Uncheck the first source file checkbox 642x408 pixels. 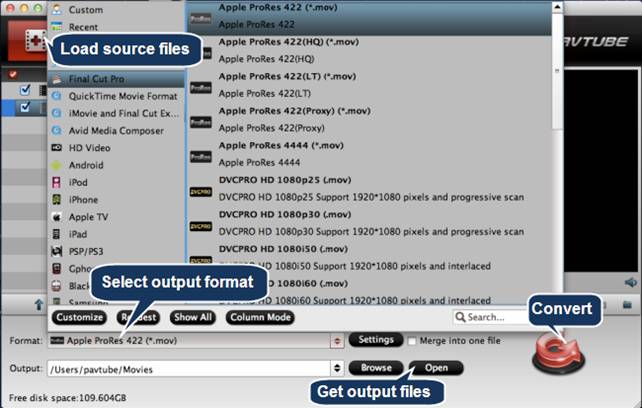click(25, 90)
